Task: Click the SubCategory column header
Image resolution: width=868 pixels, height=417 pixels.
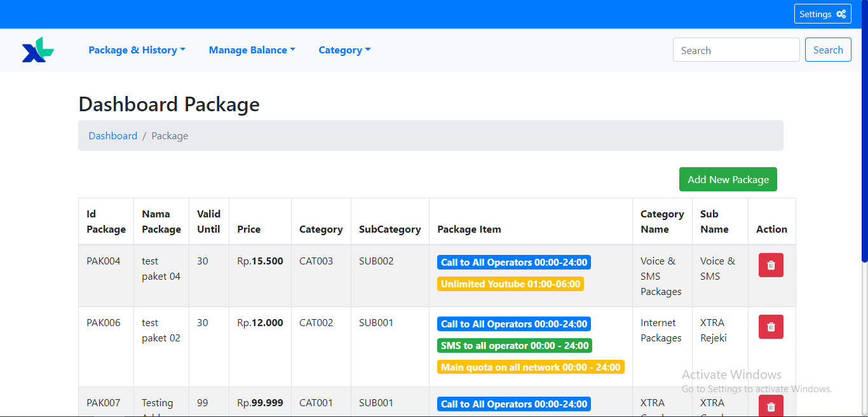Action: click(x=390, y=221)
